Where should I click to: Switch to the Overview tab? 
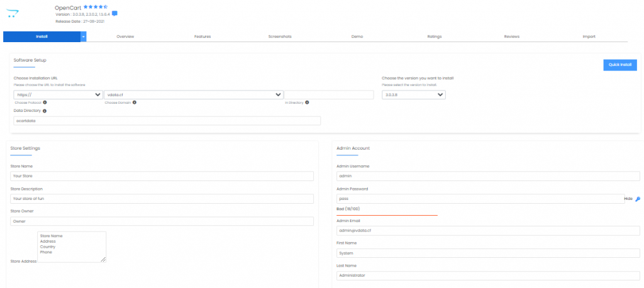[125, 36]
